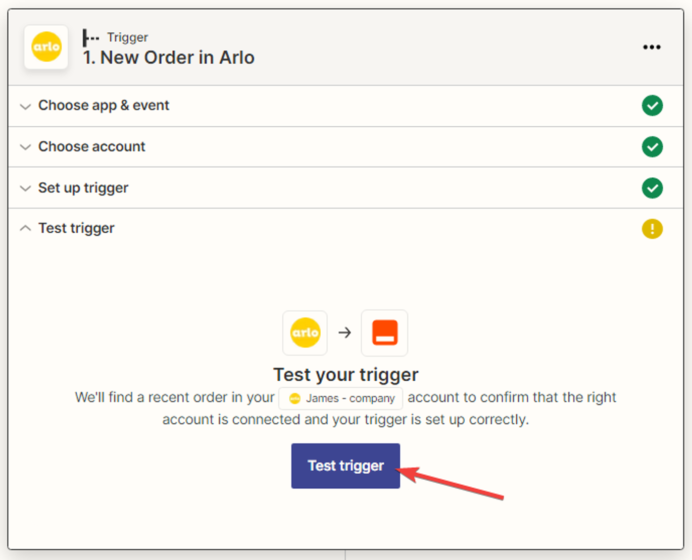Click yellow warning icon beside Test trigger
This screenshot has width=692, height=560.
tap(652, 229)
